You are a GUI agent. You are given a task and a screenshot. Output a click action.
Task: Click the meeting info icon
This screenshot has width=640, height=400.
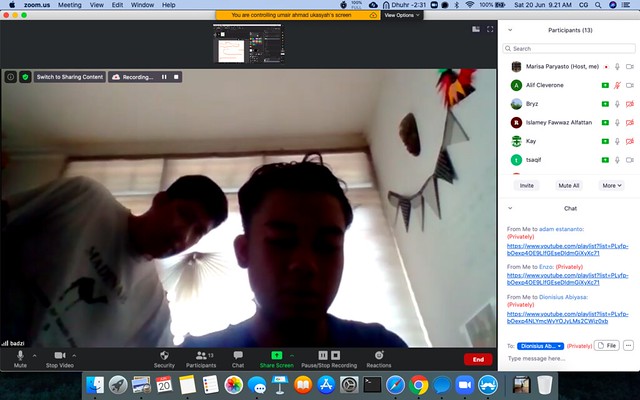tap(11, 76)
